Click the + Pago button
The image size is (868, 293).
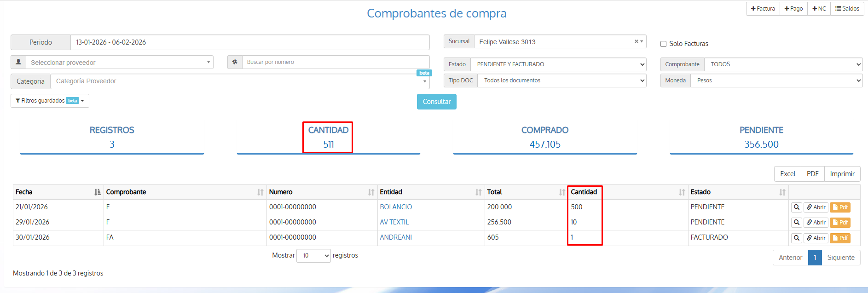click(794, 9)
